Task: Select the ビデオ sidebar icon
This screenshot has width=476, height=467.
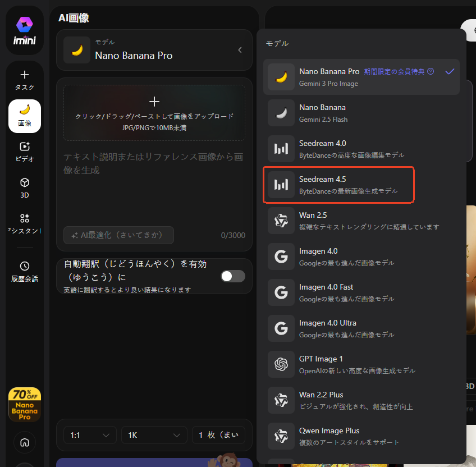Action: coord(25,146)
